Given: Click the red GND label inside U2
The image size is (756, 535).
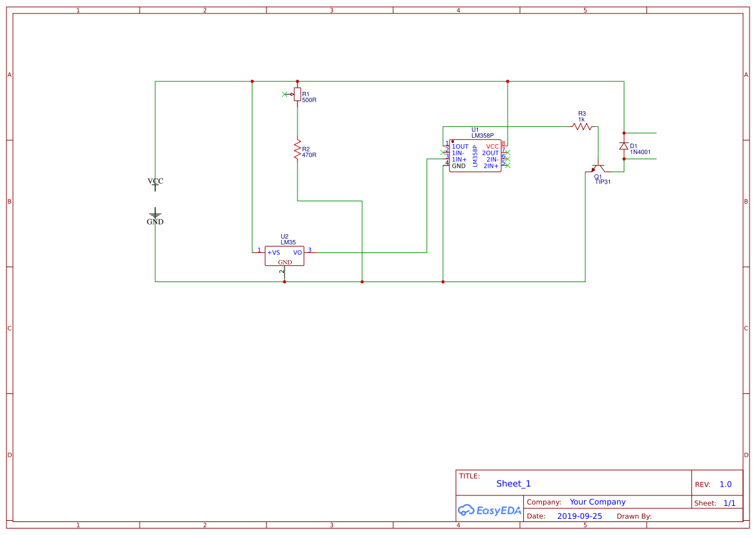Looking at the screenshot, I should tap(285, 263).
